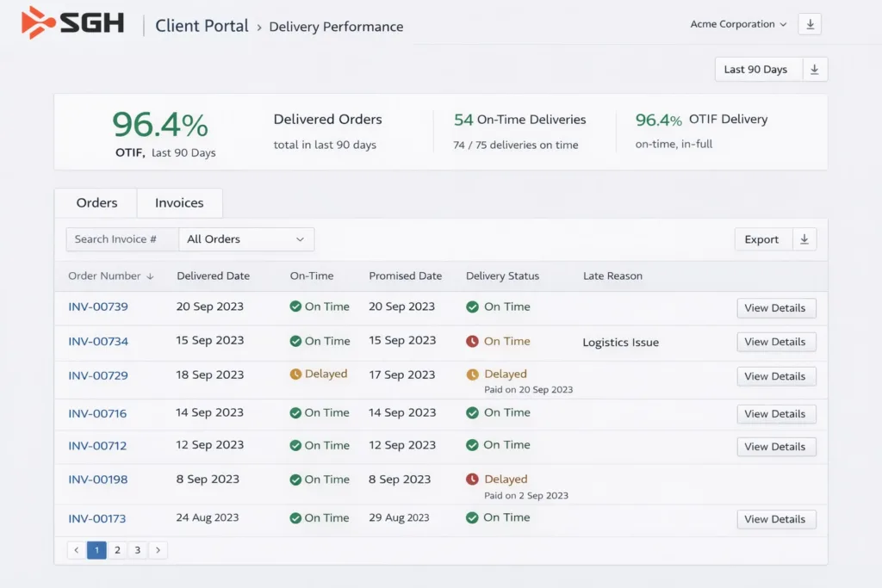Click download icon next to Last 90 Days

pyautogui.click(x=815, y=70)
